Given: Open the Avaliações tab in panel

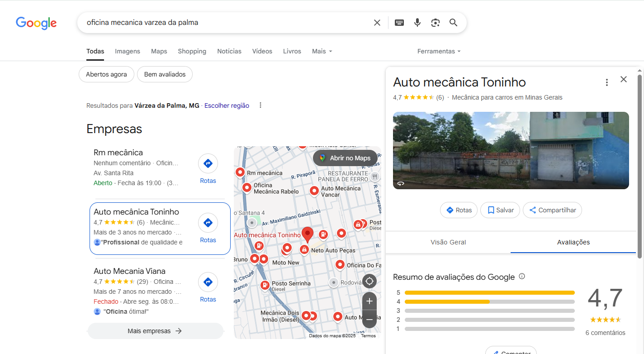Looking at the screenshot, I should pyautogui.click(x=573, y=242).
